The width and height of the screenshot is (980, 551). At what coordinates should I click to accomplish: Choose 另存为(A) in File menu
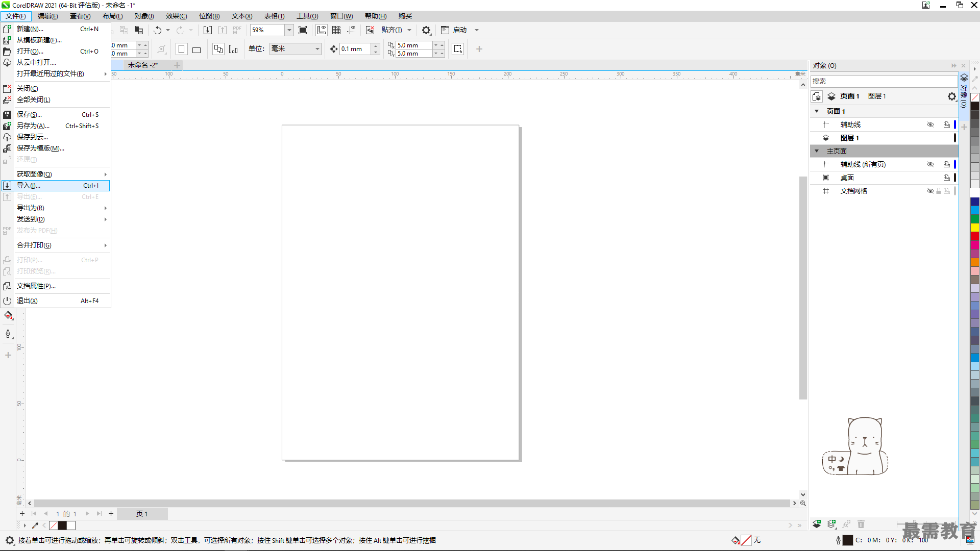(x=55, y=126)
